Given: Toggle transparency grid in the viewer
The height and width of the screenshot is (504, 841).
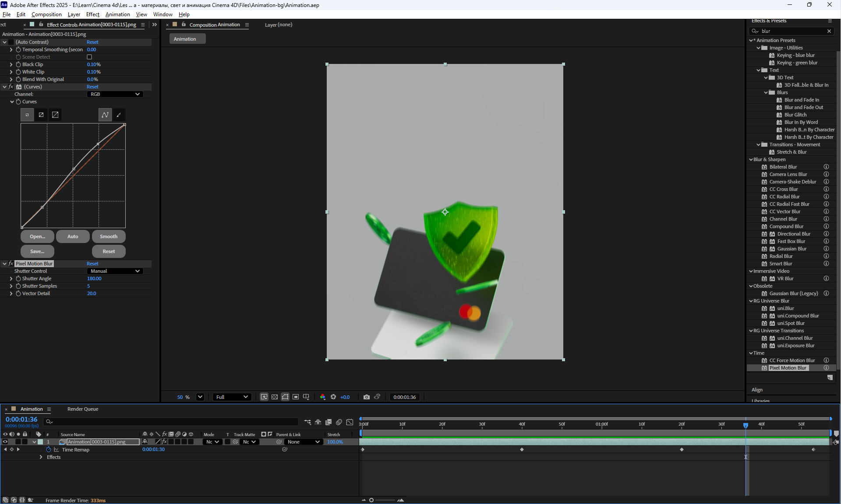Looking at the screenshot, I should pos(275,397).
